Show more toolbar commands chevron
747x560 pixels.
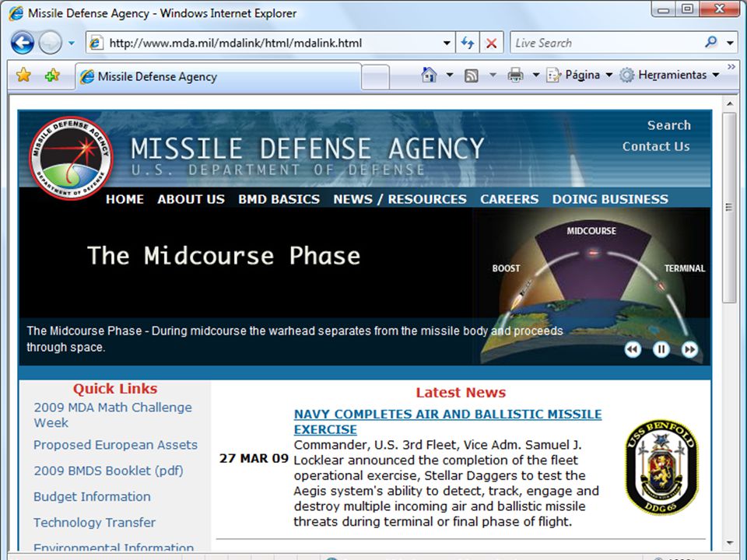(x=731, y=67)
